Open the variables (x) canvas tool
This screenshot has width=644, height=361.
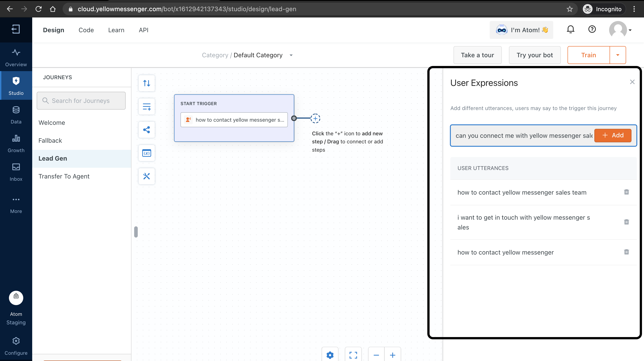coord(146,153)
